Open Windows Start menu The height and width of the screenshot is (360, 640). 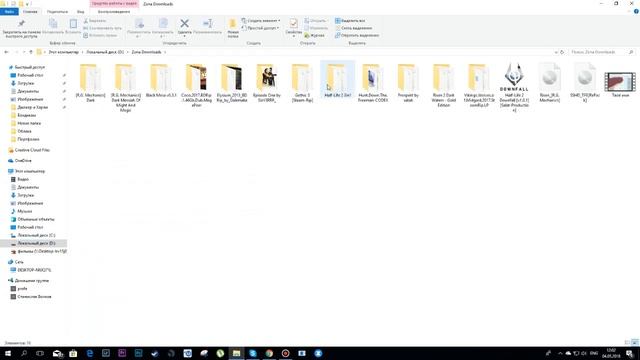(x=7, y=353)
